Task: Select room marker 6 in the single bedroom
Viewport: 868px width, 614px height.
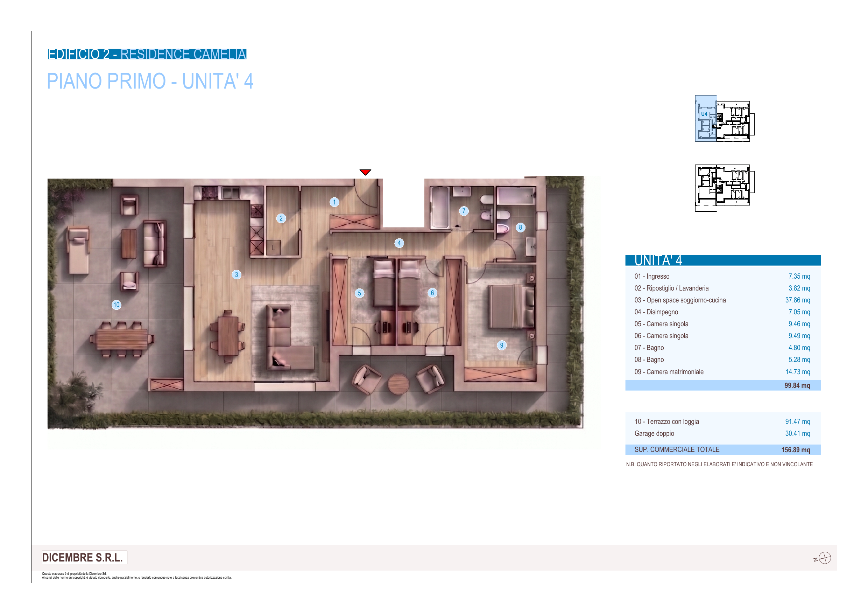Action: (x=432, y=293)
